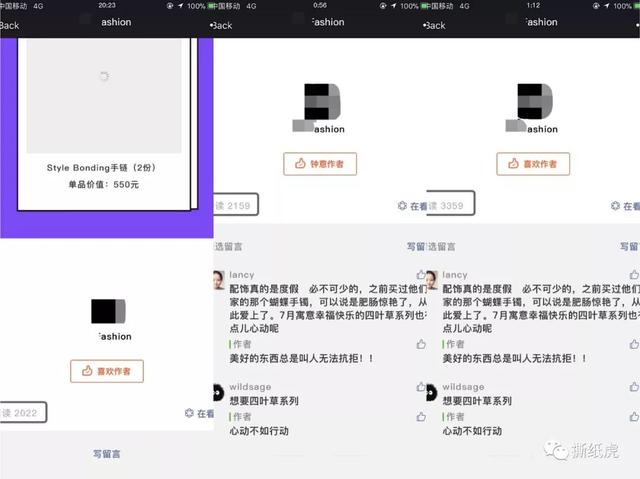Tap 写留言 link in the 20:23 screenshot
Viewport: 640px width, 479px height.
click(107, 454)
